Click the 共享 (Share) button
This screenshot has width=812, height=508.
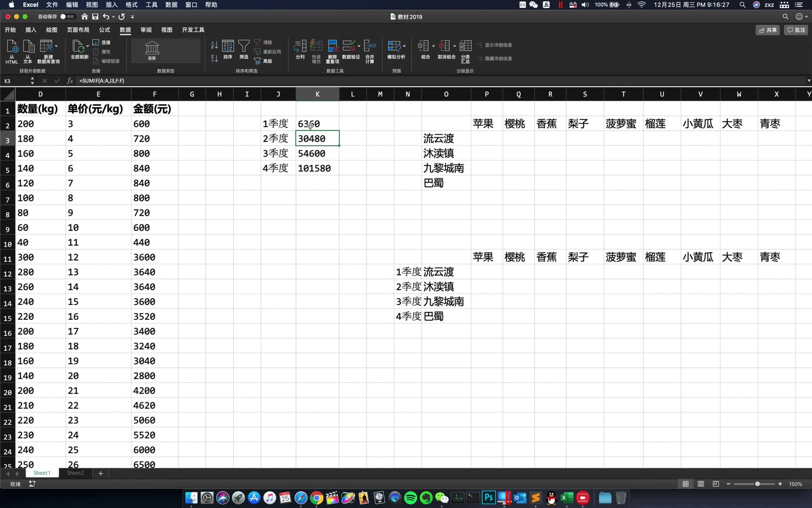(768, 30)
